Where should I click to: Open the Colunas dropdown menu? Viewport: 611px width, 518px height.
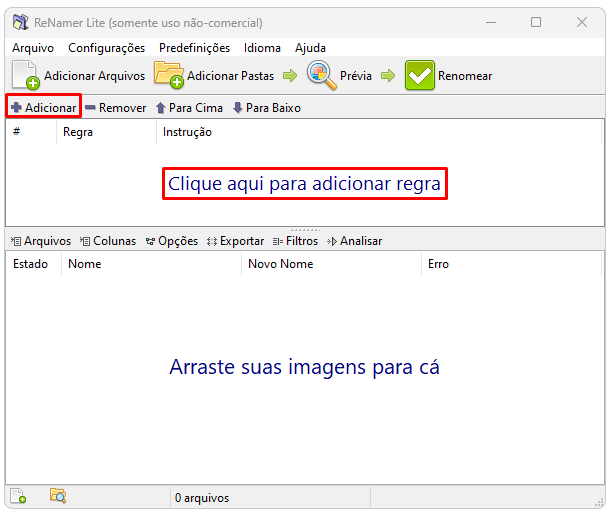click(x=108, y=241)
